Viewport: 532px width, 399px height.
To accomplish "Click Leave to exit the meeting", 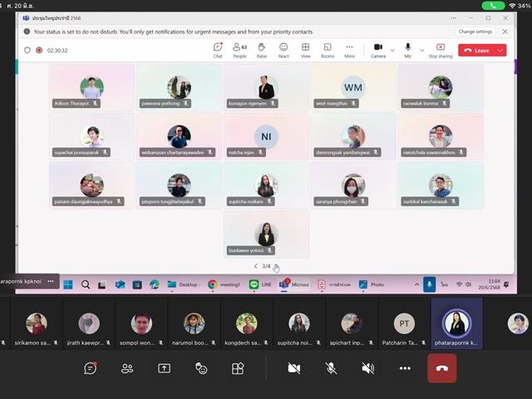I will (x=477, y=50).
